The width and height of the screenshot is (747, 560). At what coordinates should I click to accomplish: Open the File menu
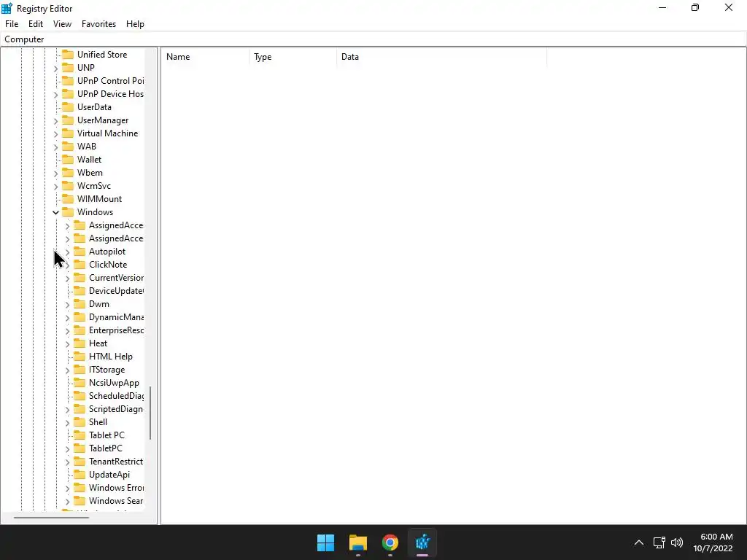(x=12, y=24)
